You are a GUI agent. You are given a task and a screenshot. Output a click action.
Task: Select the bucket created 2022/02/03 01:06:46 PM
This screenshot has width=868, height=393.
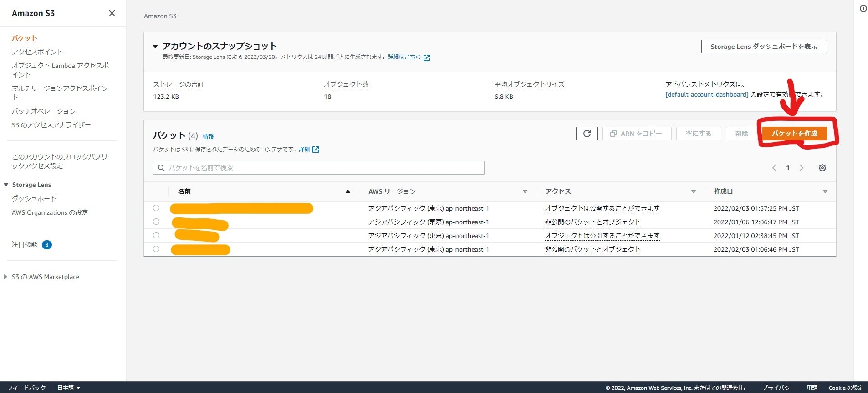[x=156, y=249]
